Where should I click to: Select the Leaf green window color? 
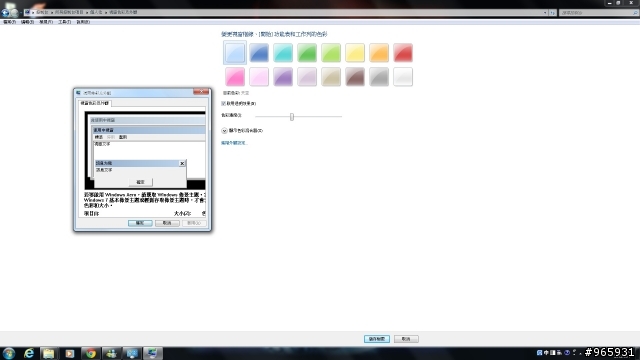[307, 53]
